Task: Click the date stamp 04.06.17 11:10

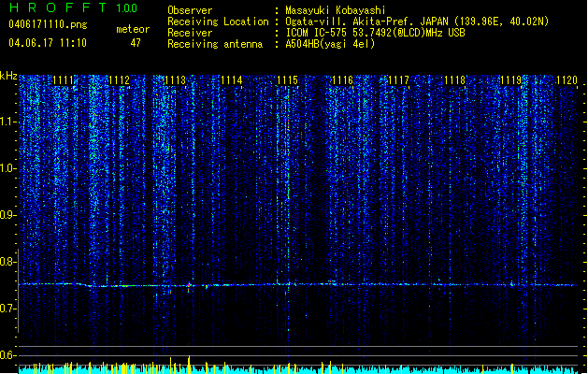Action: pyautogui.click(x=48, y=43)
